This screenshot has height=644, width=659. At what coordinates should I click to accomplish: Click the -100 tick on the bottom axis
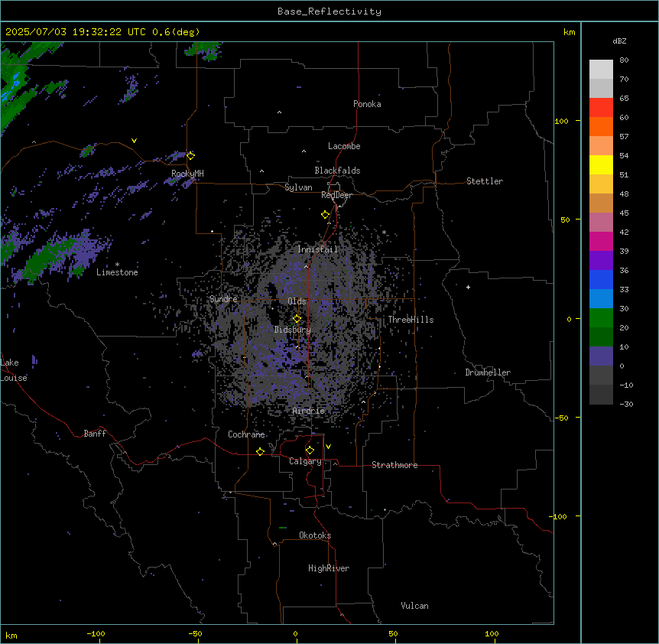[96, 634]
